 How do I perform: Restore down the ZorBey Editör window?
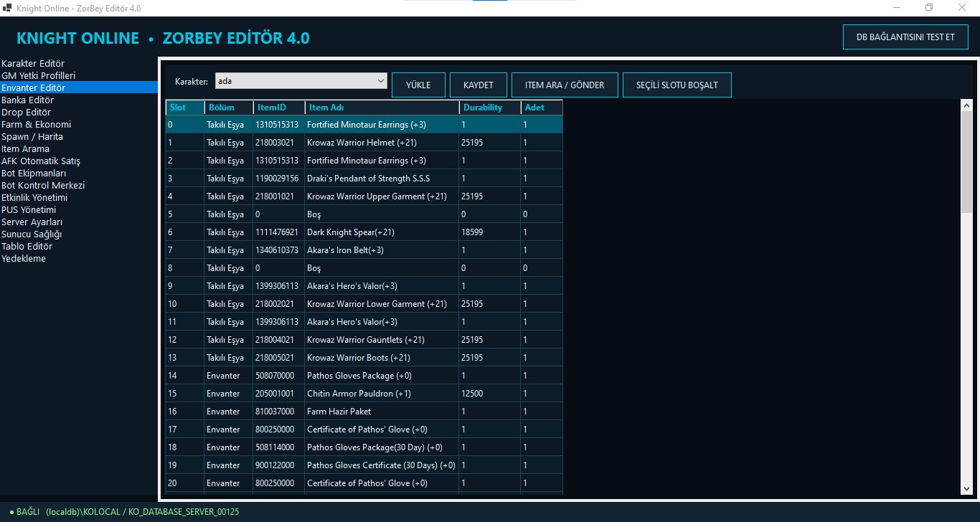coord(930,8)
